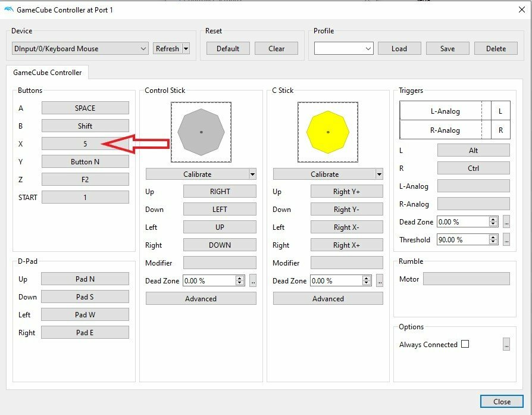Image resolution: width=532 pixels, height=415 pixels.
Task: Open the Device dropdown DInput/0/Keyboard Mouse
Action: tap(80, 49)
